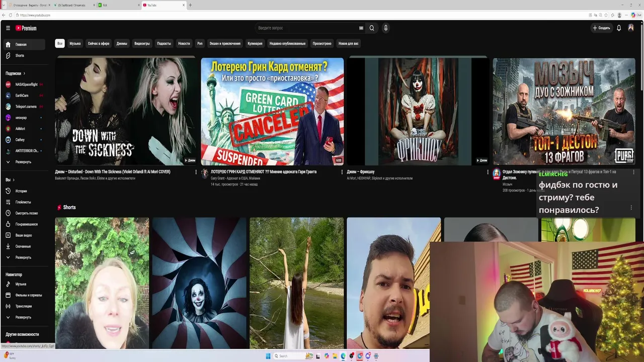644x362 pixels.
Task: Open the YouTube hamburger guide menu
Action: (8, 28)
